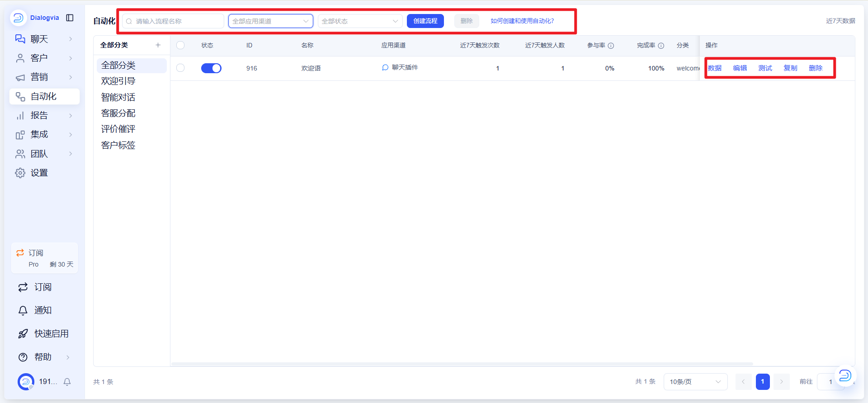
Task: Toggle status switch for flow 916
Action: (x=211, y=68)
